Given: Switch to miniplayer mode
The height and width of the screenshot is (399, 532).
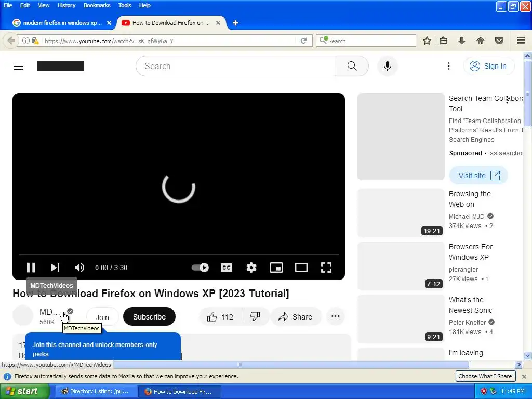Looking at the screenshot, I should (276, 268).
